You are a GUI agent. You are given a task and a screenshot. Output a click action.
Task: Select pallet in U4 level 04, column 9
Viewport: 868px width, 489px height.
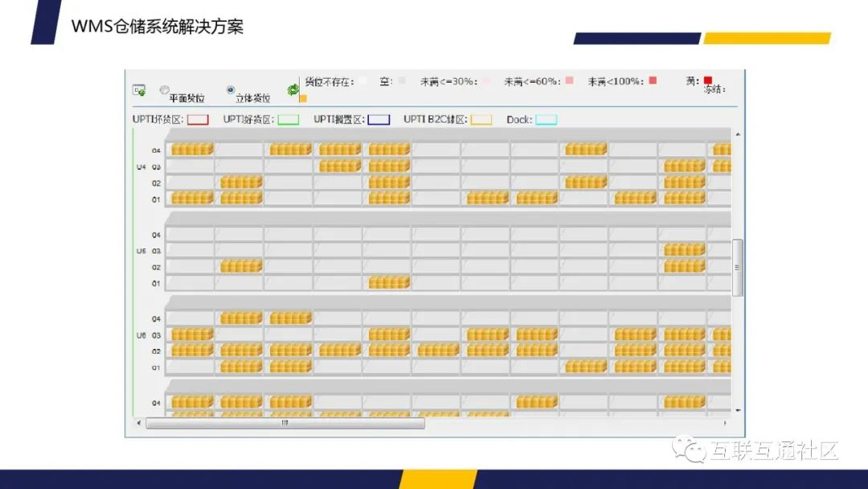(x=586, y=149)
